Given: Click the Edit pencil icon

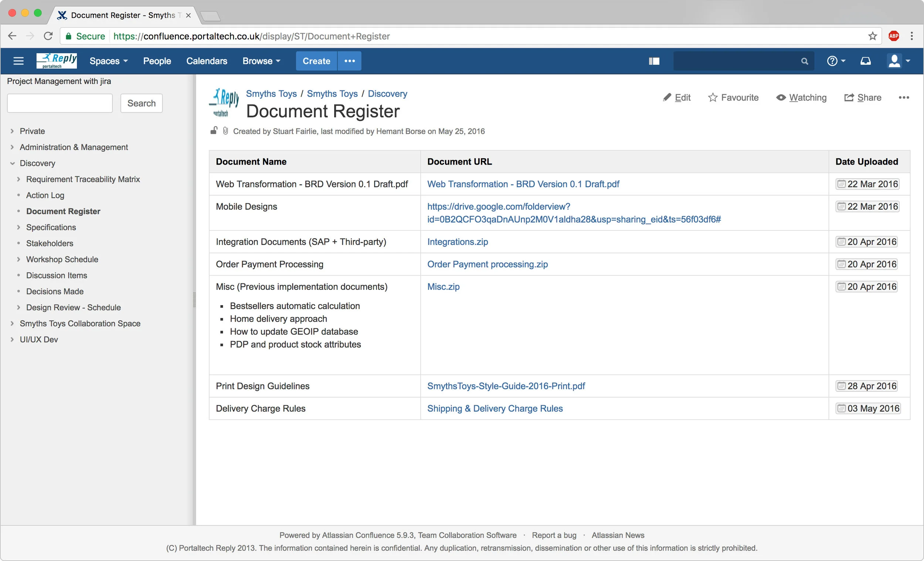Looking at the screenshot, I should 667,98.
